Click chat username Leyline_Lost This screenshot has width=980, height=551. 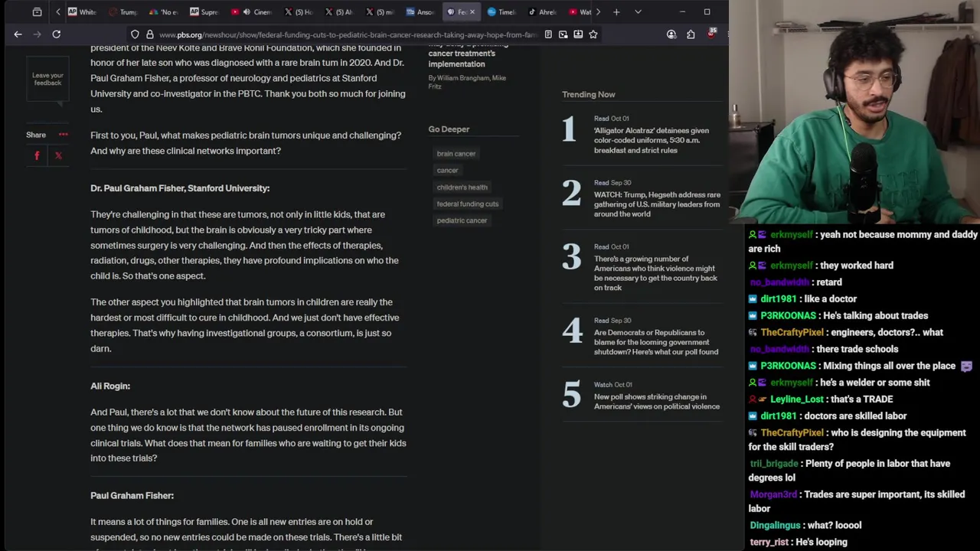796,399
